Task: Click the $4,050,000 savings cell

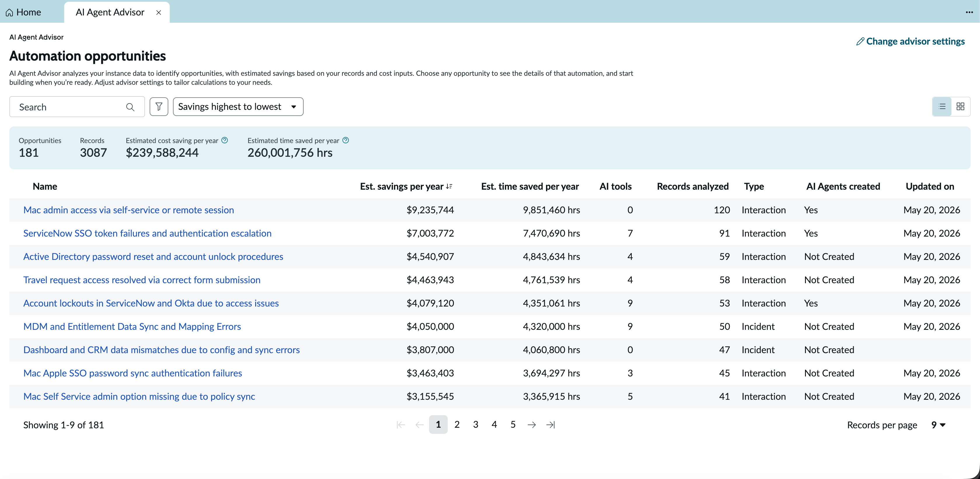Action: tap(430, 327)
